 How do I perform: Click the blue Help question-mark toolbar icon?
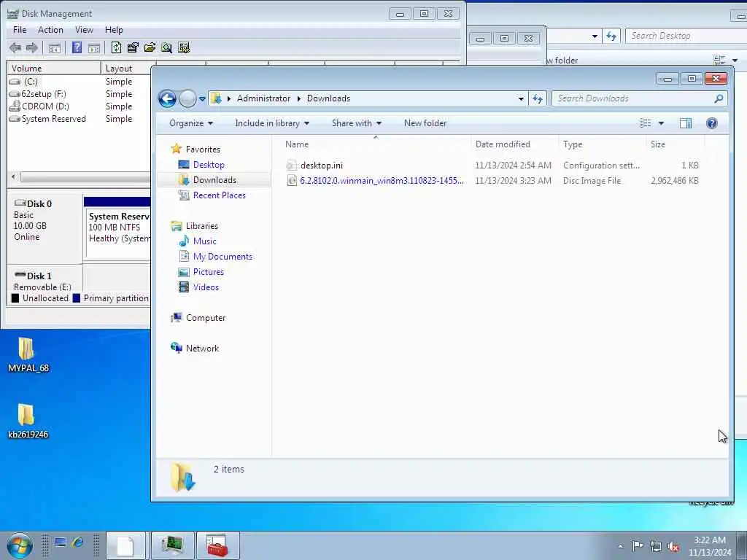point(77,47)
